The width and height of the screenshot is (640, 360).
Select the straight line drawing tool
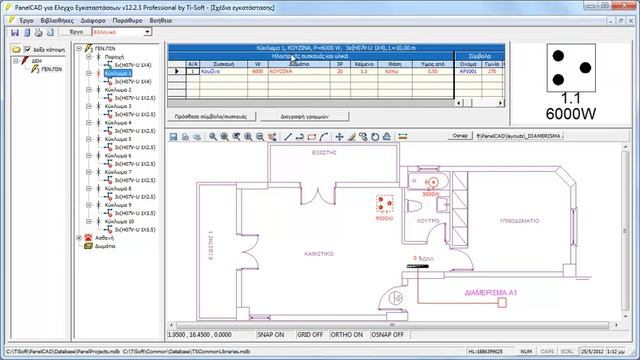coord(288,137)
